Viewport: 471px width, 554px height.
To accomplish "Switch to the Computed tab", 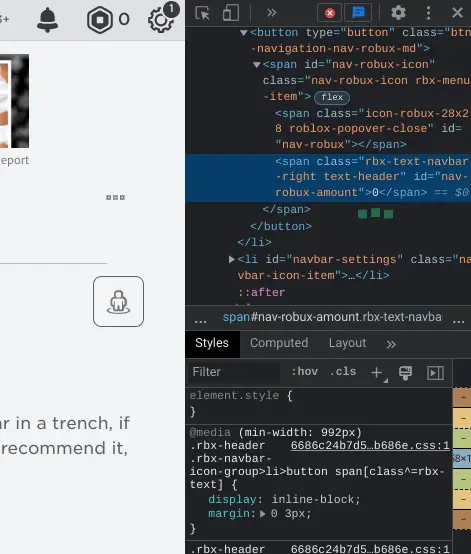I will point(279,343).
